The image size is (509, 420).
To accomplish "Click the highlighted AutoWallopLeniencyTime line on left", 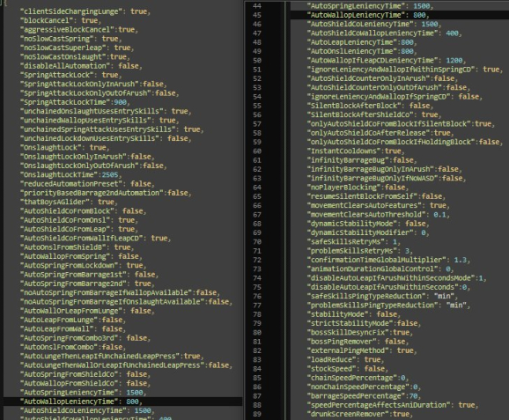I will pos(122,402).
